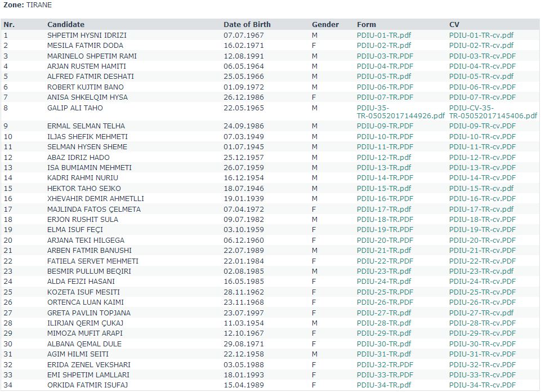Open Galip Ali Taho's form PDF link
Viewport: 541px width, 392px height.
[400, 112]
